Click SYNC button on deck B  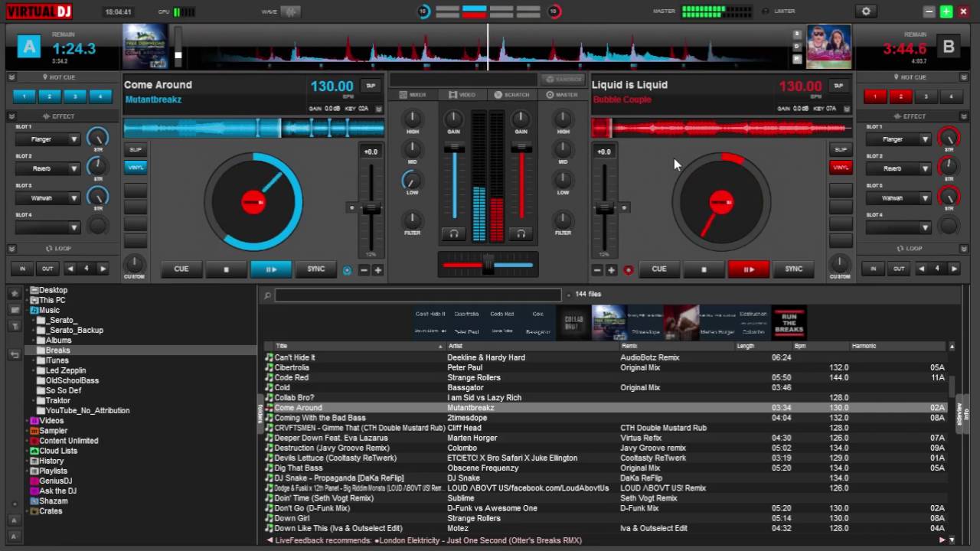point(794,269)
